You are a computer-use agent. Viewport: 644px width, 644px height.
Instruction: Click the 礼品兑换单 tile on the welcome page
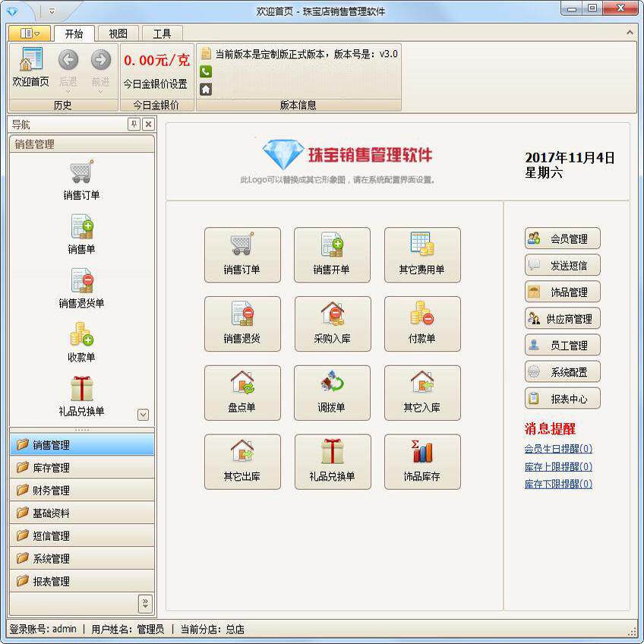click(332, 462)
